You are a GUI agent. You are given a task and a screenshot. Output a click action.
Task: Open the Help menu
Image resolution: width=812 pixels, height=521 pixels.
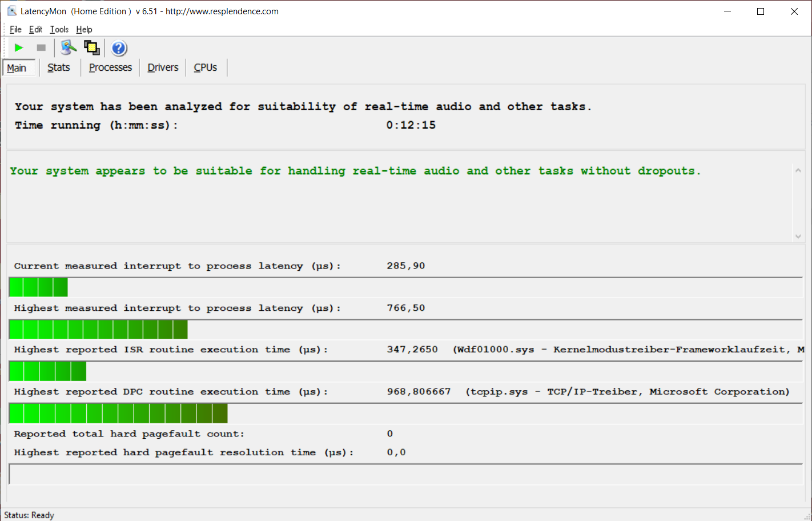pos(84,30)
